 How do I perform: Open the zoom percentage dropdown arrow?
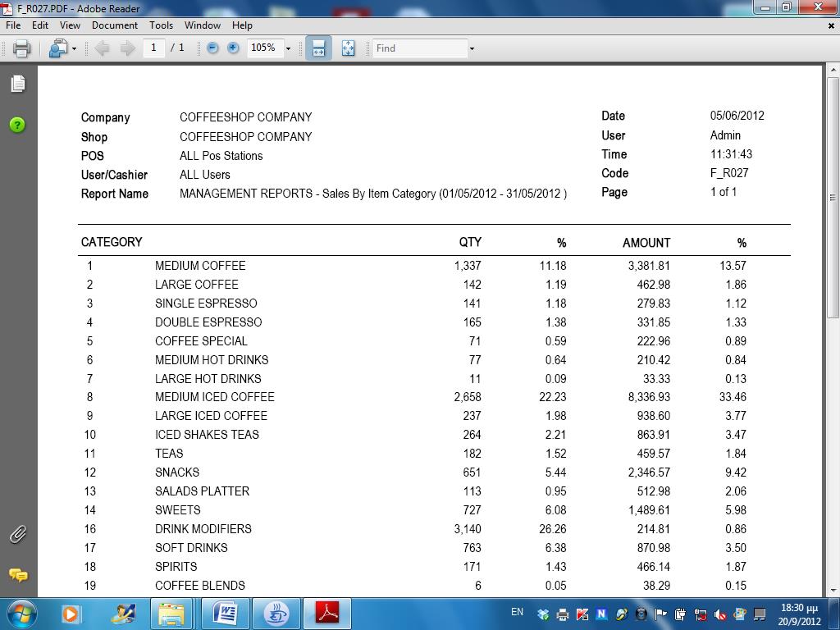288,48
